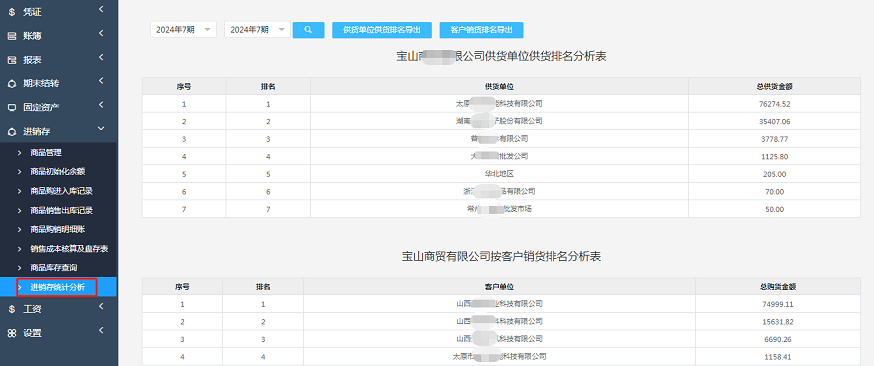
Task: Expand the 期末结转 menu chevron
Action: coord(101,80)
